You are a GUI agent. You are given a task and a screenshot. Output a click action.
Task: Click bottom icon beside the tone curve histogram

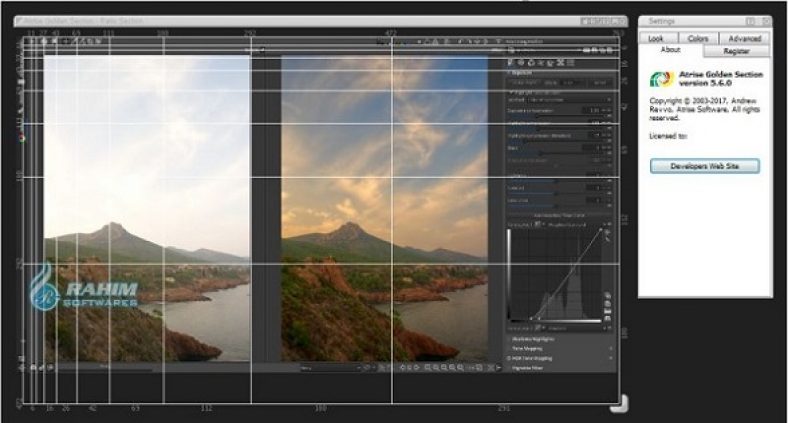(608, 318)
